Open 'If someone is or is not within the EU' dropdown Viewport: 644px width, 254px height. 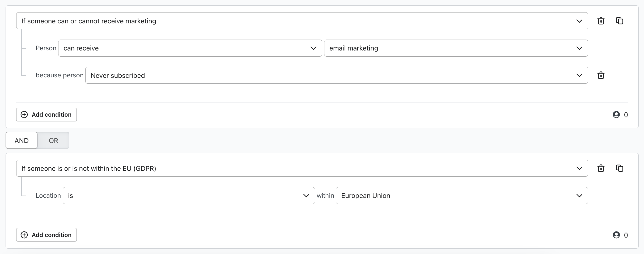pyautogui.click(x=302, y=168)
